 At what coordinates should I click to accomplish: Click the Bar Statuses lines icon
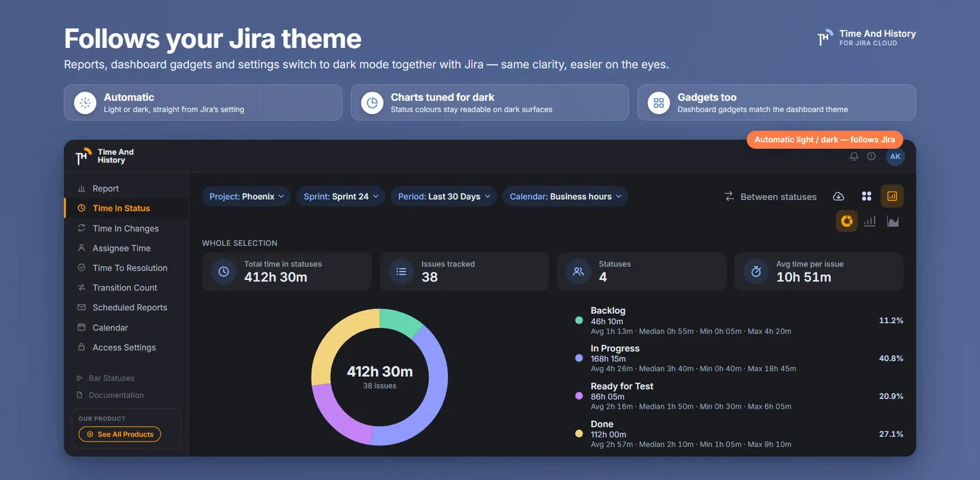[80, 378]
